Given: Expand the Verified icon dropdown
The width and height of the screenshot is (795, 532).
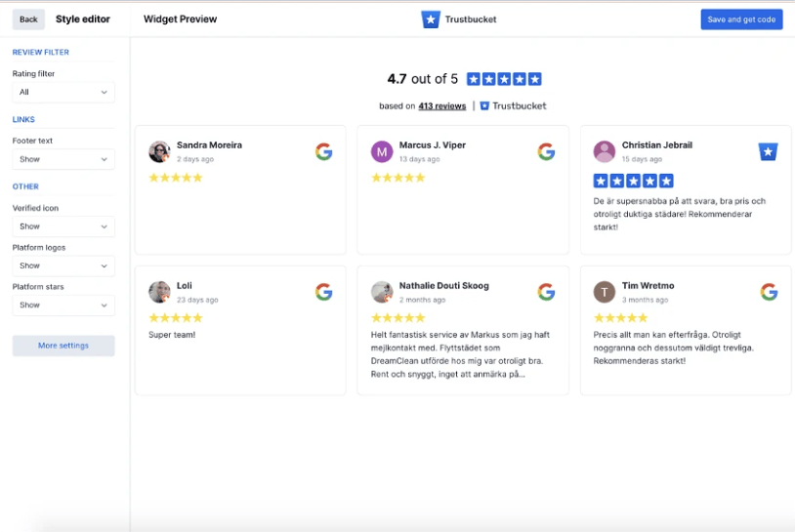Looking at the screenshot, I should tap(63, 226).
